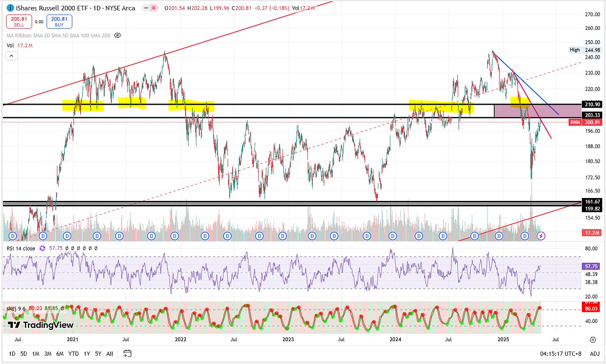606x364 pixels.
Task: Click the 40.00 skdj axis label
Action: [x=591, y=321]
